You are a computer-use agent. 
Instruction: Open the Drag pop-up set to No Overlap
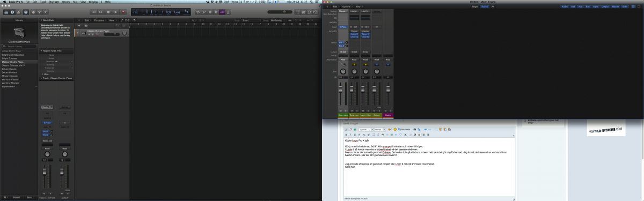coord(277,20)
